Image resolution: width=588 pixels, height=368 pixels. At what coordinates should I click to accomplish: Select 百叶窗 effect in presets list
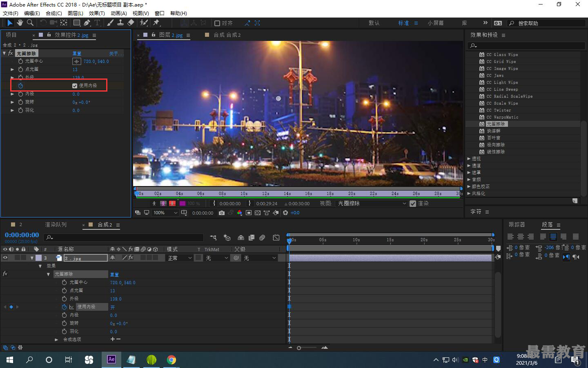[x=493, y=138]
